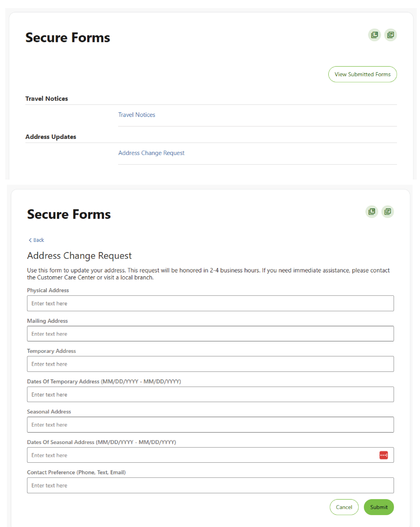Focus the Mailing Address text field
420x527 pixels.
coord(210,334)
